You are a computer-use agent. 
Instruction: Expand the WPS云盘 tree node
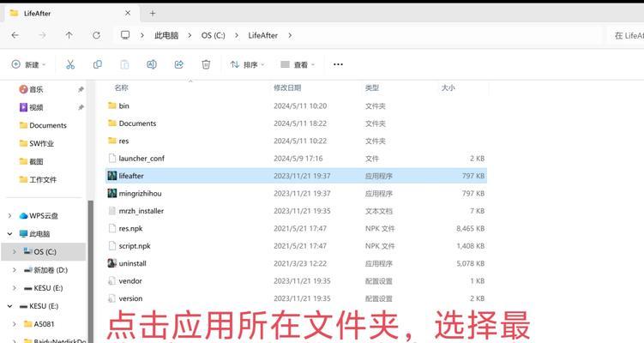coord(10,215)
